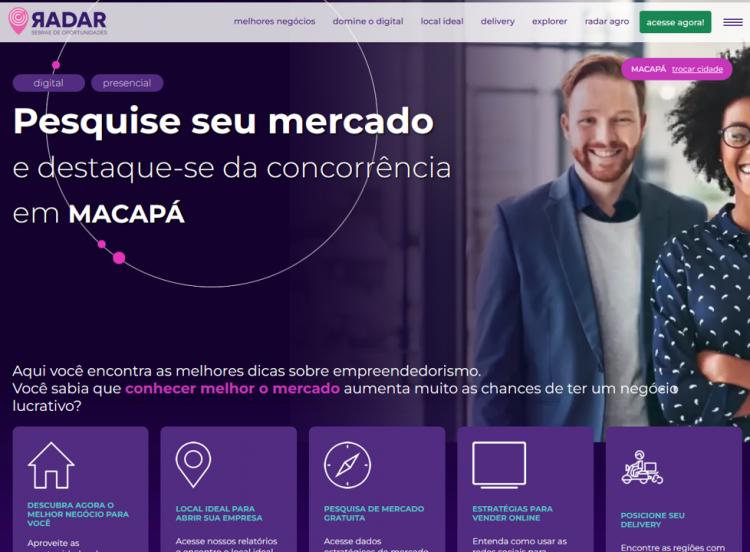This screenshot has width=750, height=552.
Task: Open melhores negócios menu item
Action: point(275,22)
